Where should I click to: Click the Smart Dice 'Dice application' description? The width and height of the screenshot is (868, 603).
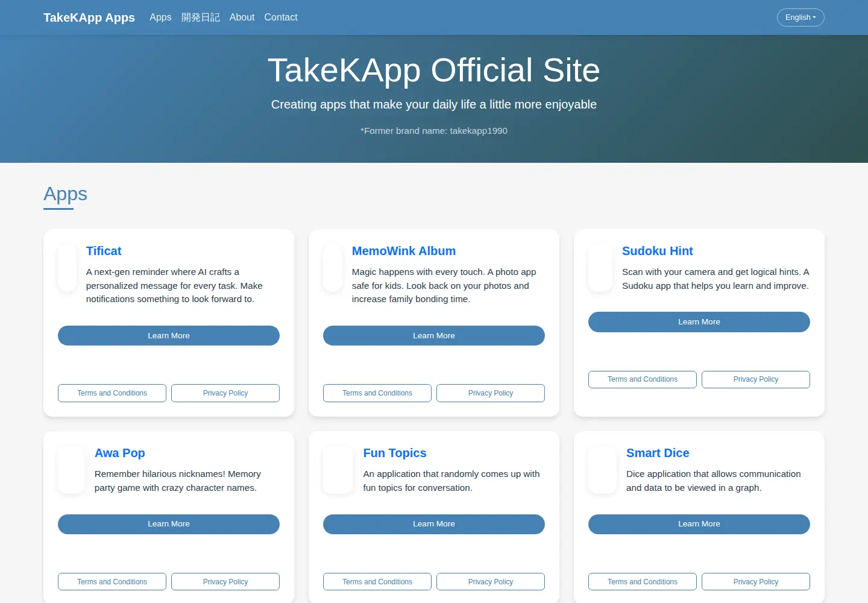(714, 481)
